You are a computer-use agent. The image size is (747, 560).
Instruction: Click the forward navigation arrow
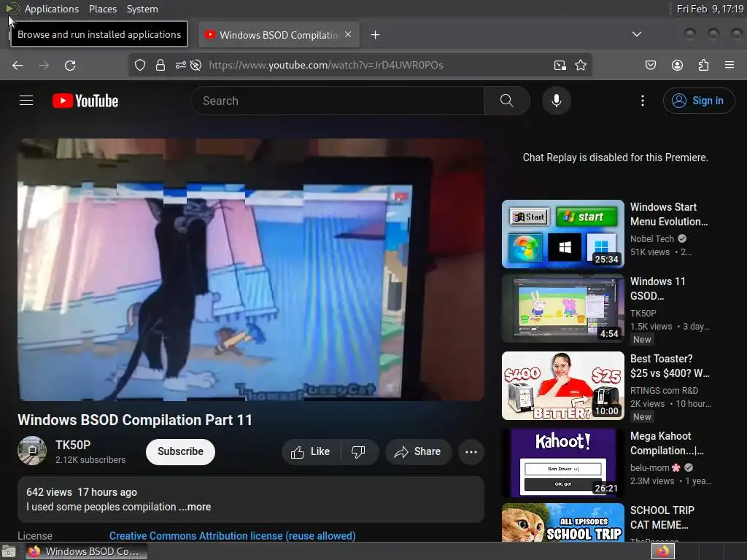pos(44,65)
